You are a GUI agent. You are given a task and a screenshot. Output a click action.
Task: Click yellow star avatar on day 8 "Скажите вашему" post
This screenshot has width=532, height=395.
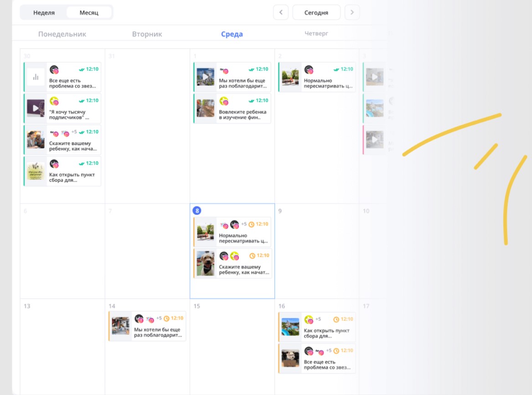click(x=234, y=256)
